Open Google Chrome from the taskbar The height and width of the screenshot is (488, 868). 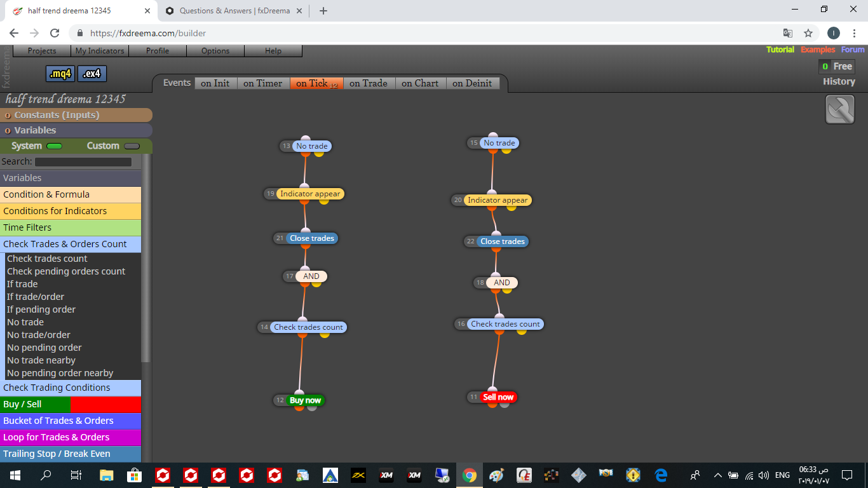(470, 475)
